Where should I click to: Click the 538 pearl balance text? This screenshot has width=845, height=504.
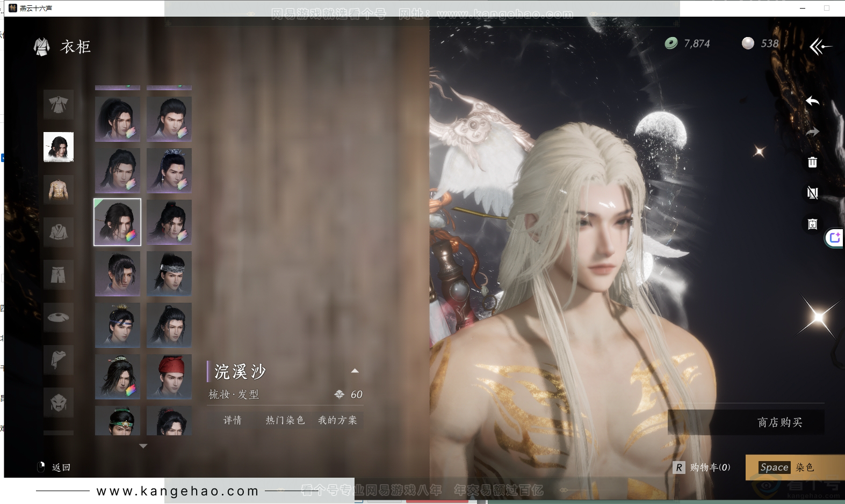pyautogui.click(x=769, y=43)
